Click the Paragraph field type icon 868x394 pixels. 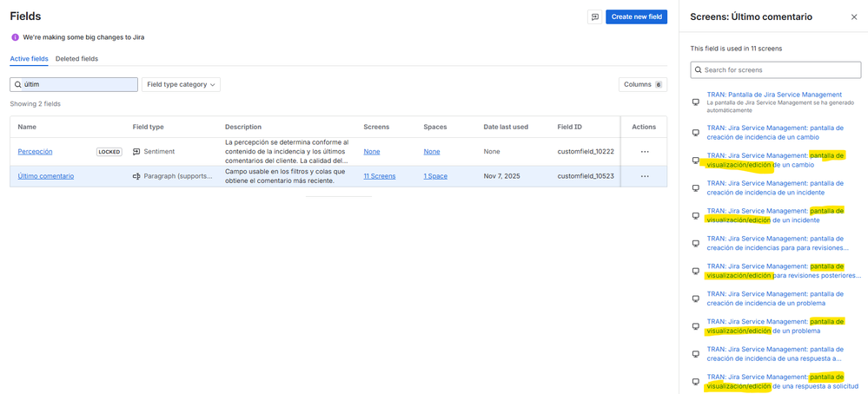pos(136,176)
